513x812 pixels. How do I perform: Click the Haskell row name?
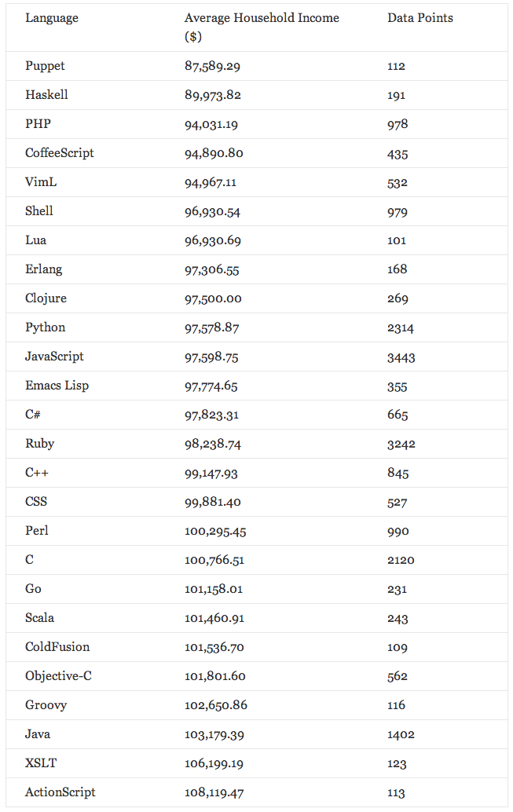[46, 95]
